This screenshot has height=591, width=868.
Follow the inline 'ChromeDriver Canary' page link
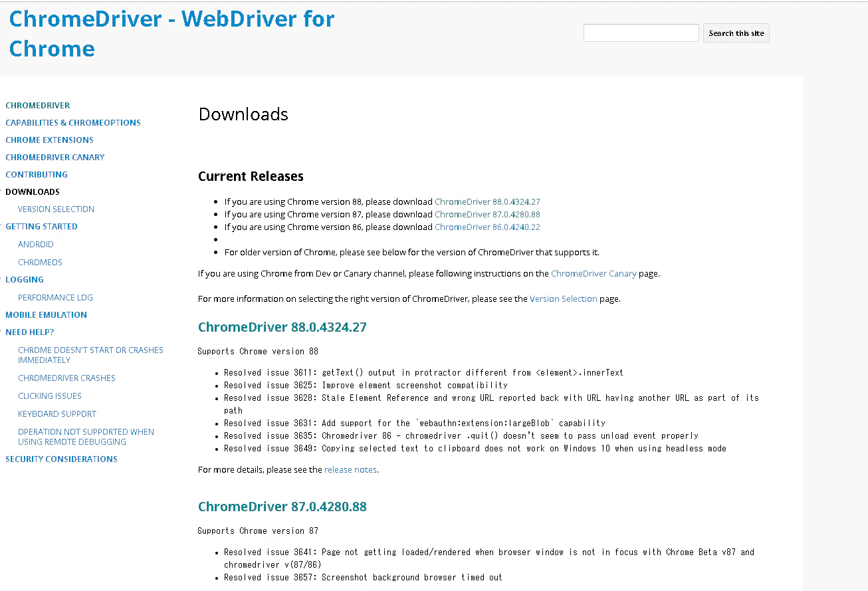[594, 273]
